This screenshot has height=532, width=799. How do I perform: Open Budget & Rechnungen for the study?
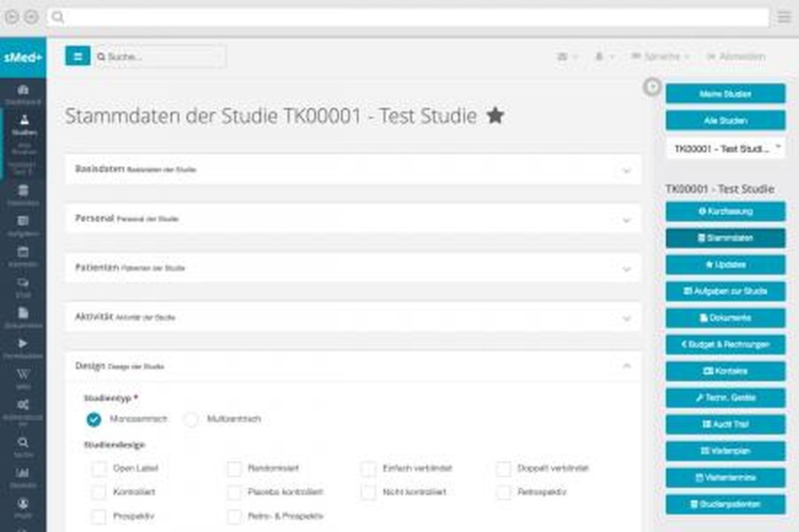(724, 344)
